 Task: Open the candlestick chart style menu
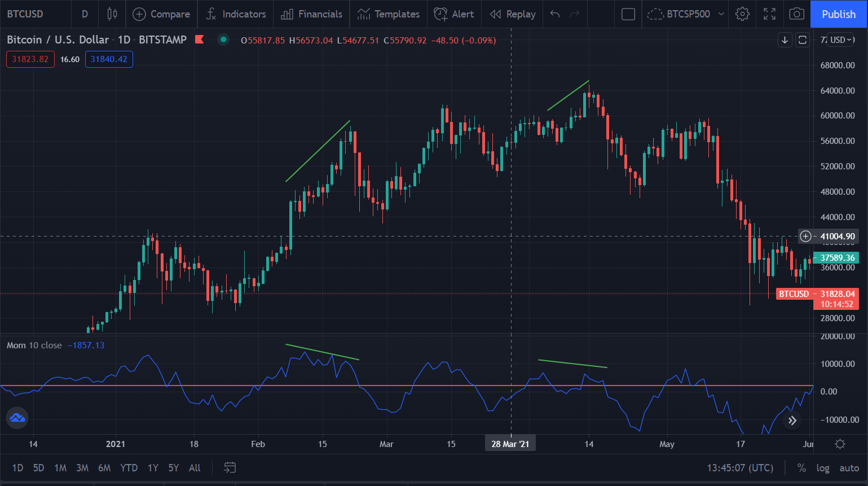click(112, 14)
